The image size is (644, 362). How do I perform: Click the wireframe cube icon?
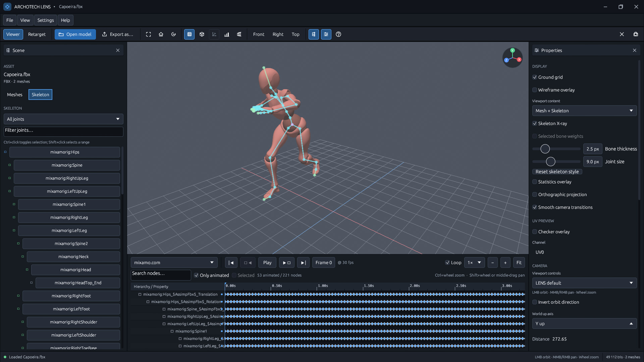tap(202, 34)
